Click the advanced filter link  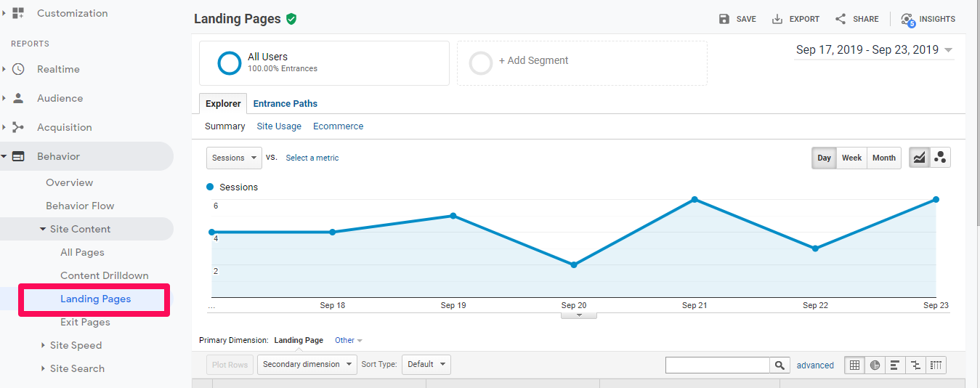(815, 365)
